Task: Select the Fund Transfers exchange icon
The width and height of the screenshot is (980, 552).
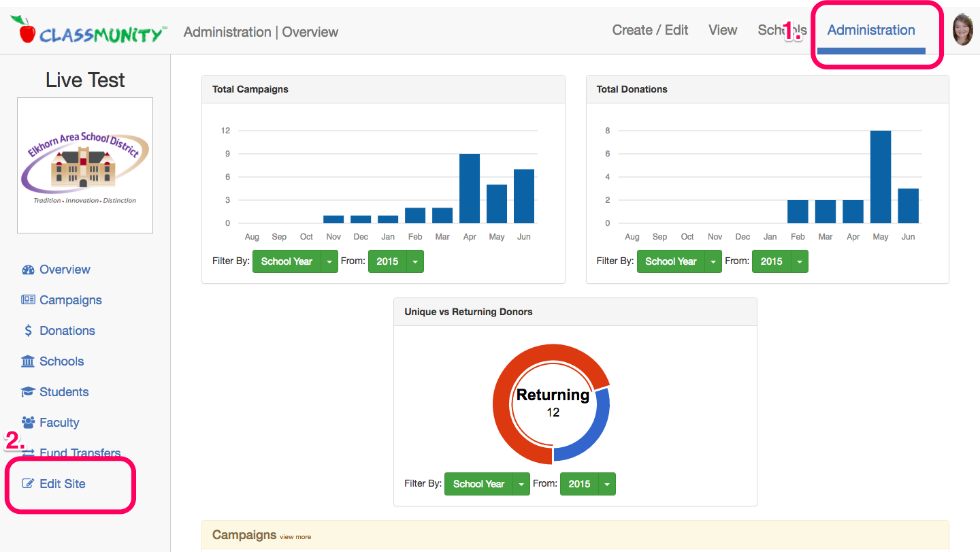Action: (x=27, y=453)
